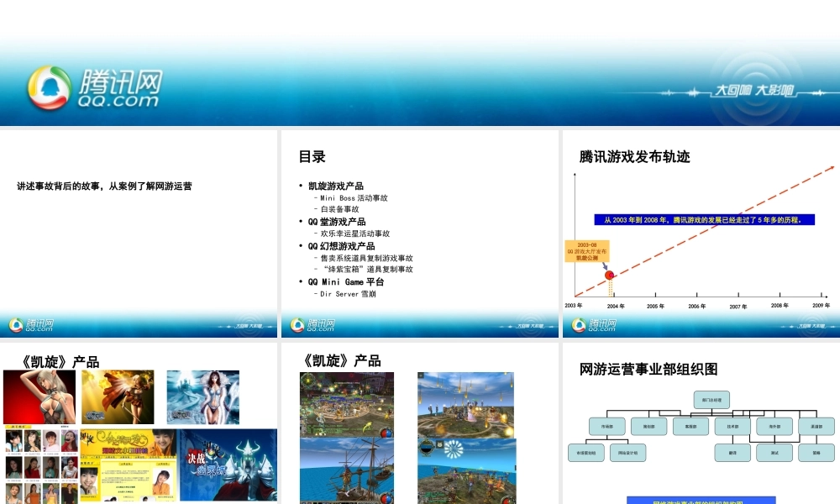840x504 pixels.
Task: Select 《凯旋》产品 title on the screenshots slide
Action: (x=341, y=360)
